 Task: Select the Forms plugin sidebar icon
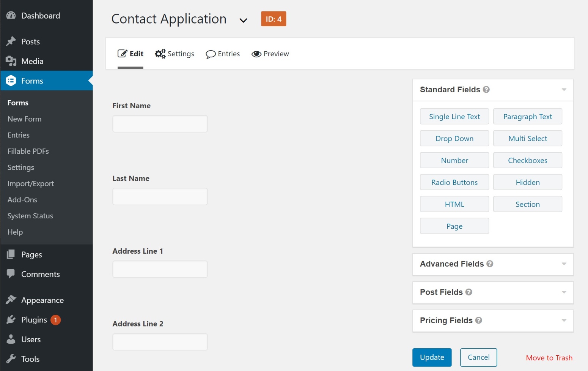[x=11, y=81]
